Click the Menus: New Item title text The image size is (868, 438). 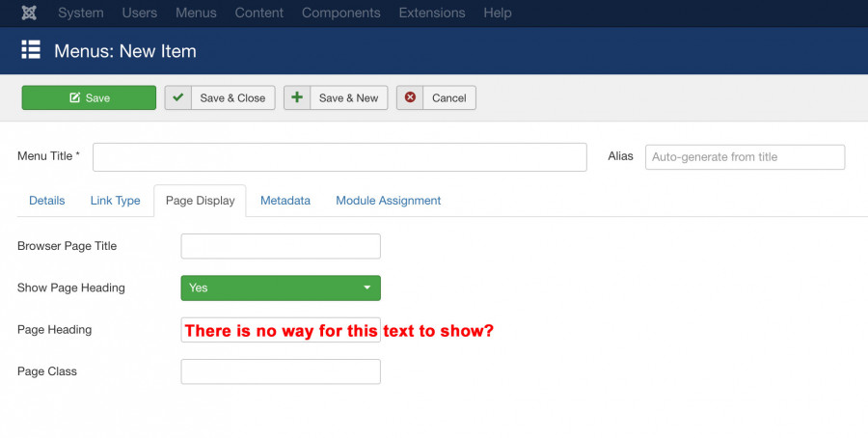[125, 51]
